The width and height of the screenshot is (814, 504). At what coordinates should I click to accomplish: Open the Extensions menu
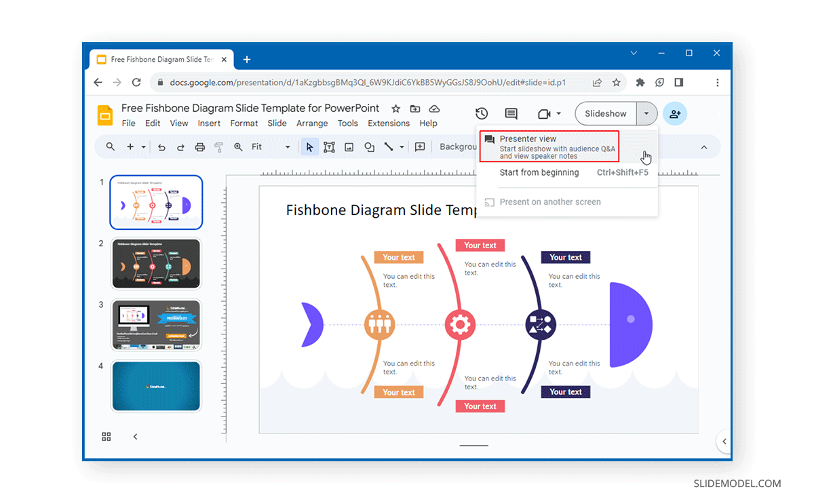[389, 123]
